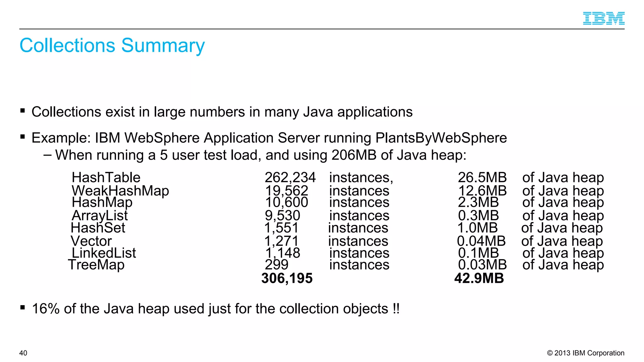This screenshot has height=362, width=644.
Task: Click the 0.04MB heap value
Action: pyautogui.click(x=481, y=241)
